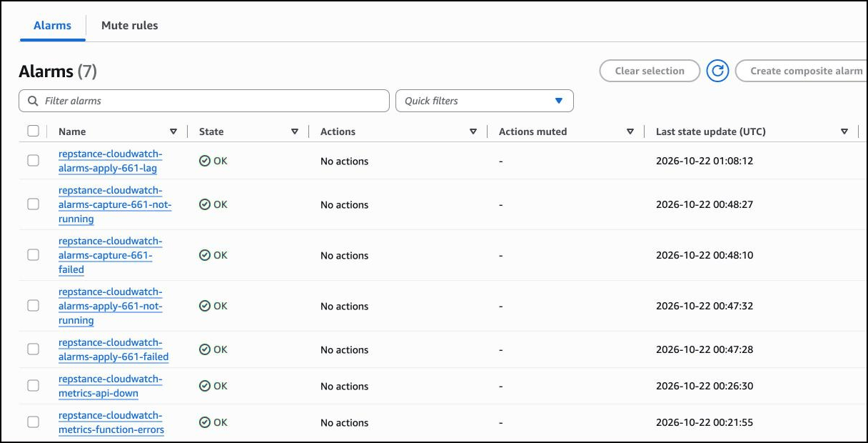Click OK status icon for metrics-function-errors row
The height and width of the screenshot is (443, 868).
205,422
